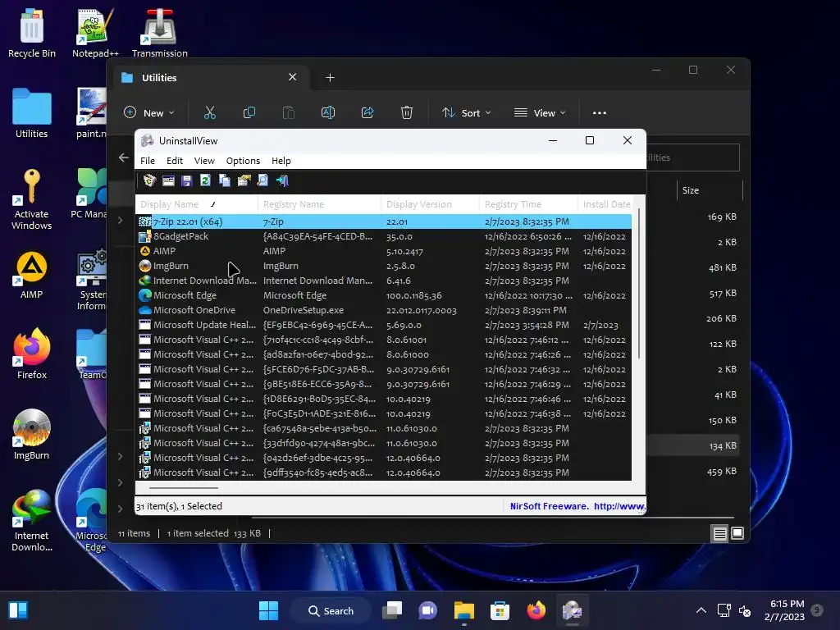Switch Explorer to details view icon

(719, 533)
